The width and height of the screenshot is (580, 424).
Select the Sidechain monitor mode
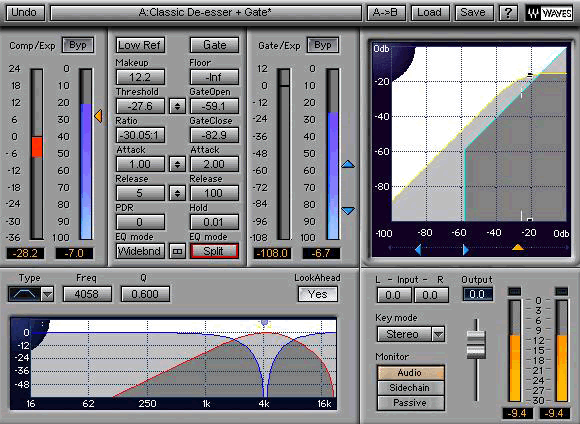(x=411, y=388)
